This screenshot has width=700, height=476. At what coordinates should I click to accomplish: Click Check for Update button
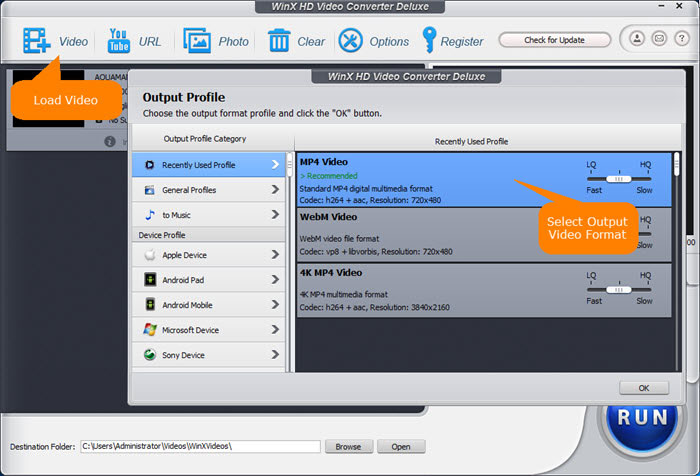pyautogui.click(x=554, y=40)
